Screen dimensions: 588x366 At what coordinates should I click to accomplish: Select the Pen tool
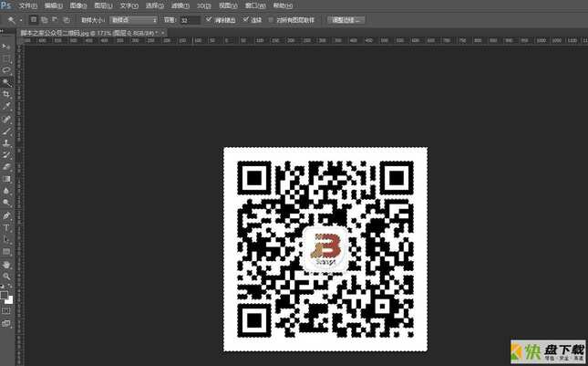pyautogui.click(x=6, y=215)
